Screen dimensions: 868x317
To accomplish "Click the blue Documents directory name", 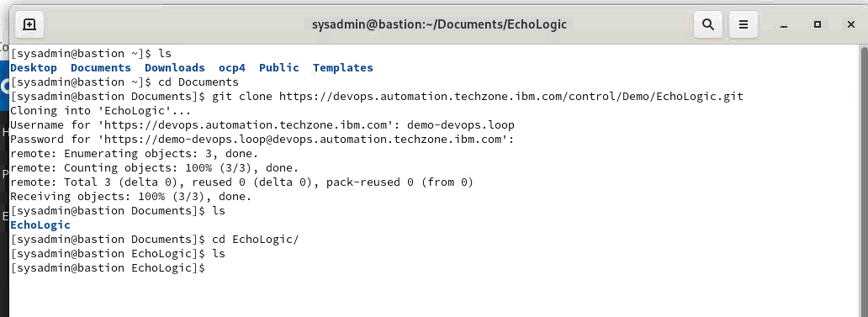I will [x=101, y=67].
